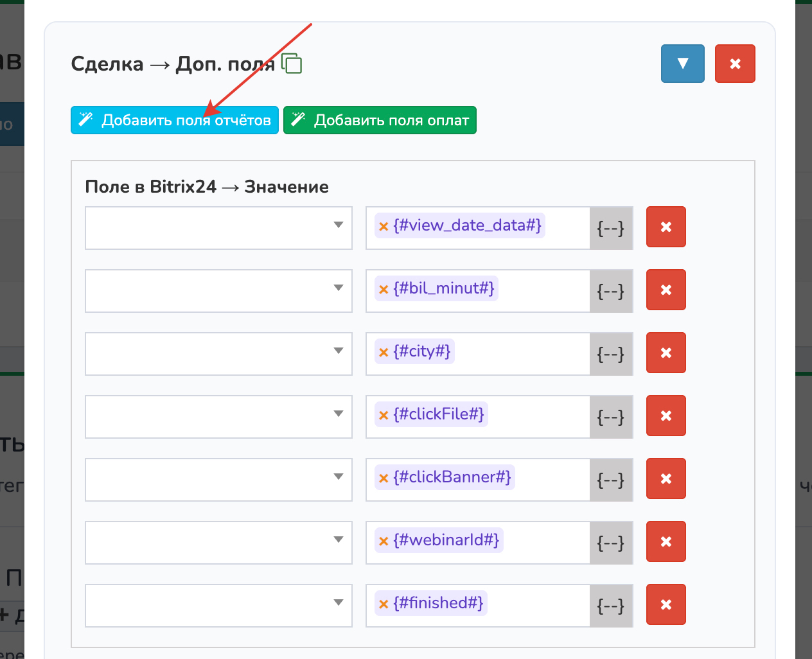Image resolution: width=812 pixels, height=659 pixels.
Task: Click inside the {#webinarId#} value field
Action: point(545,543)
